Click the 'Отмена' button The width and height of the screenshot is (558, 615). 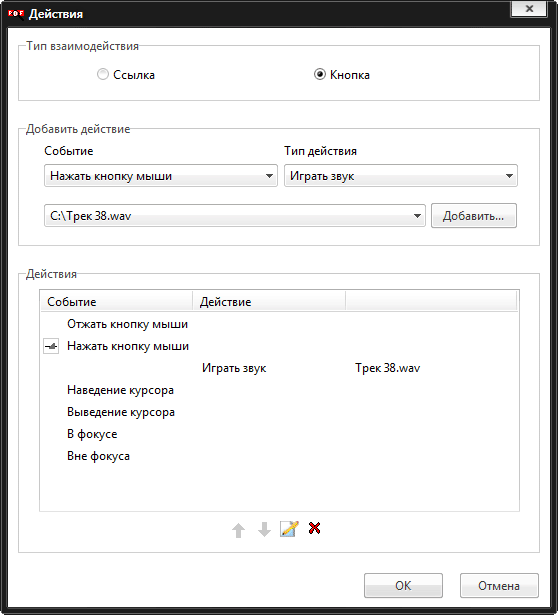pyautogui.click(x=499, y=586)
